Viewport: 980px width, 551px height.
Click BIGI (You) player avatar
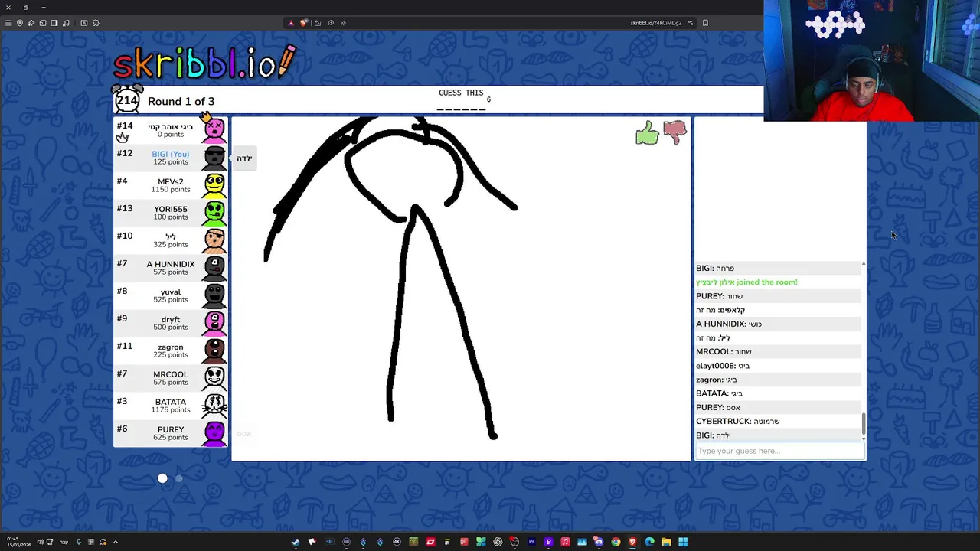(x=214, y=157)
